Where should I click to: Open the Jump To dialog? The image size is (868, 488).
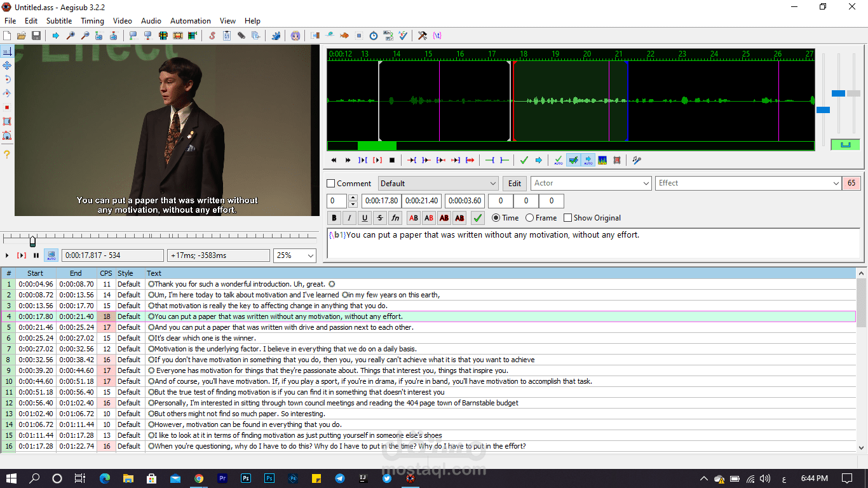56,36
